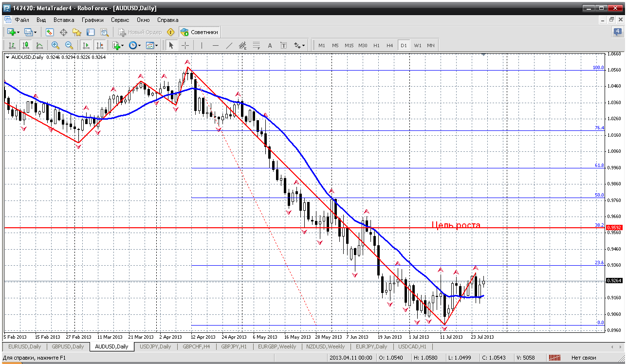Open the Strategy Tester icon
This screenshot has height=364, width=627.
pos(104,32)
